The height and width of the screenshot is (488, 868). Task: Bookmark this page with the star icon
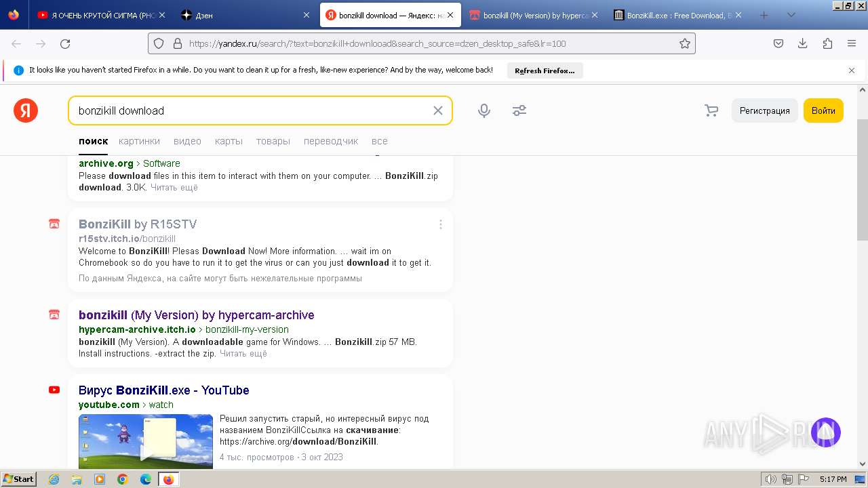[x=685, y=43]
